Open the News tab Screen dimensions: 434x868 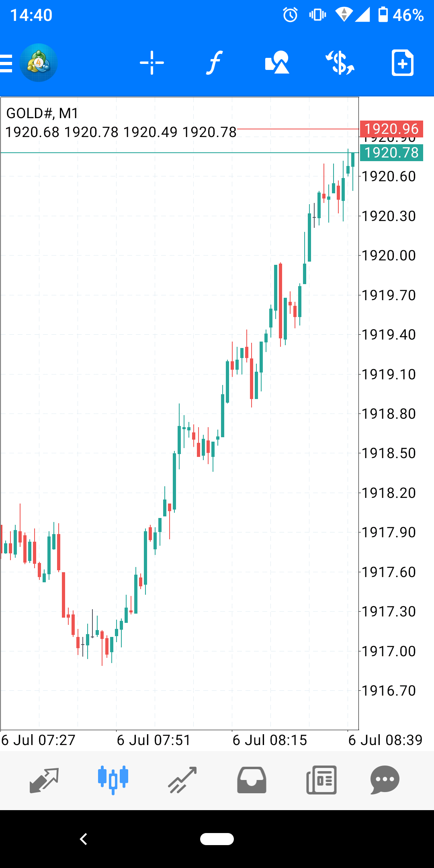point(321,780)
